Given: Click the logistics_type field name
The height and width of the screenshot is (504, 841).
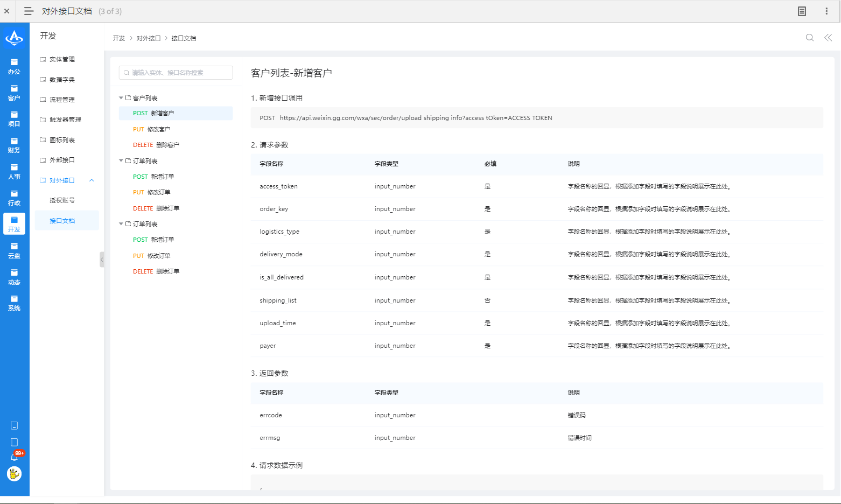Looking at the screenshot, I should click(279, 232).
